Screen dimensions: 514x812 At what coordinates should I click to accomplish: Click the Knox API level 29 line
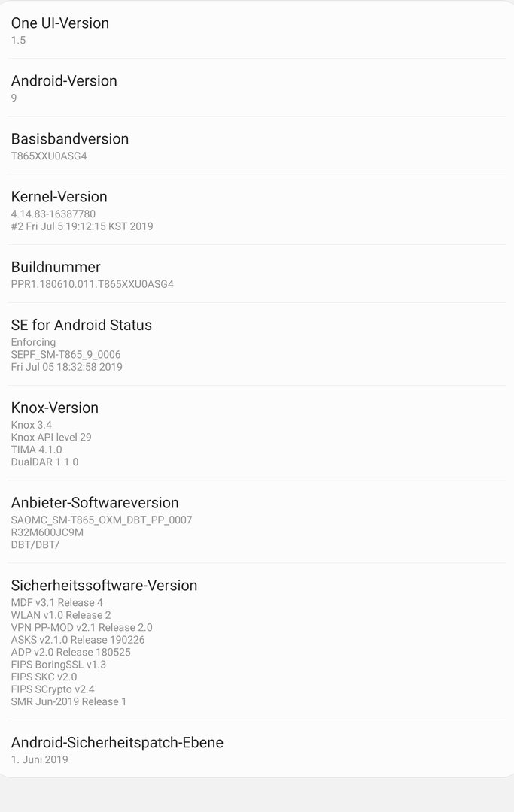tap(51, 438)
